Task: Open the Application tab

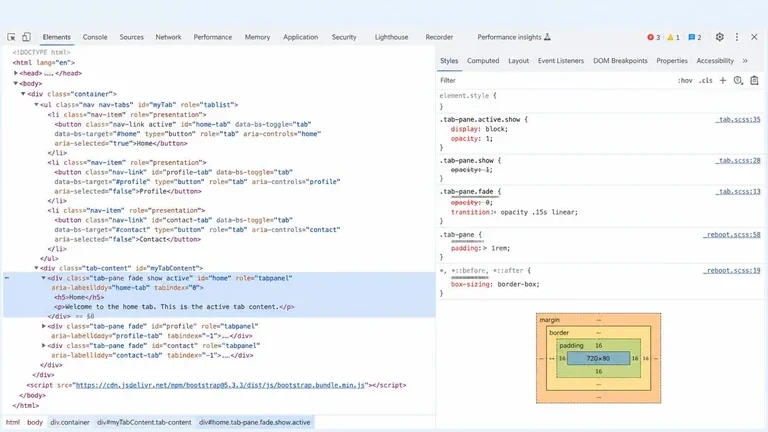Action: 300,37
